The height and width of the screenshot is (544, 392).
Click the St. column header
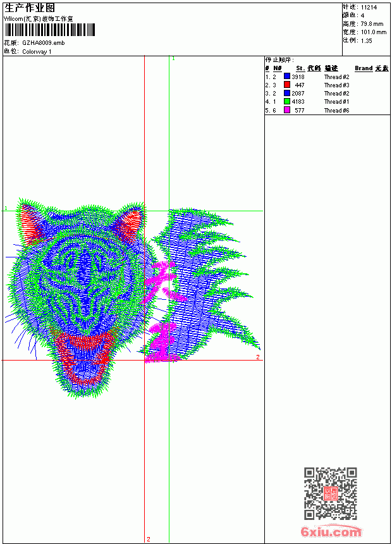pos(300,68)
